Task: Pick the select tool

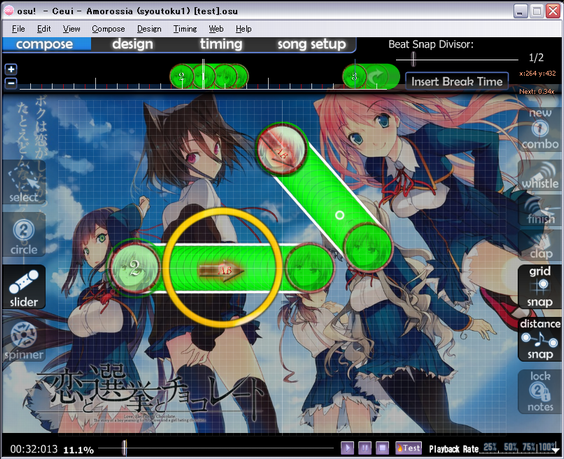Action: click(x=24, y=182)
